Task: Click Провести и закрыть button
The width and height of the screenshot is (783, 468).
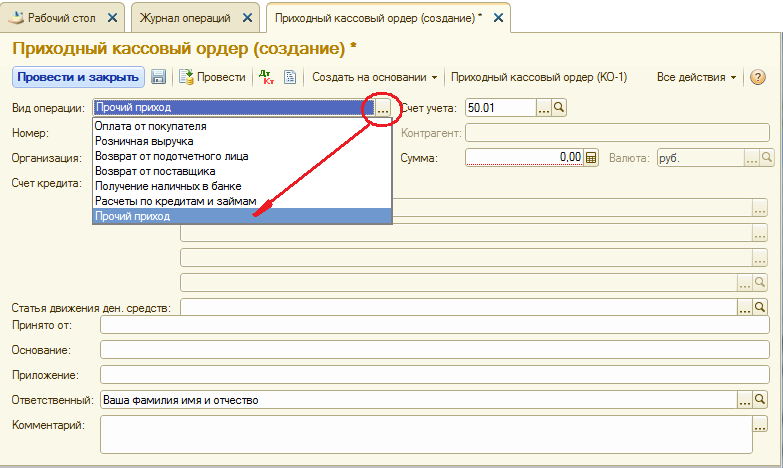Action: pos(78,77)
